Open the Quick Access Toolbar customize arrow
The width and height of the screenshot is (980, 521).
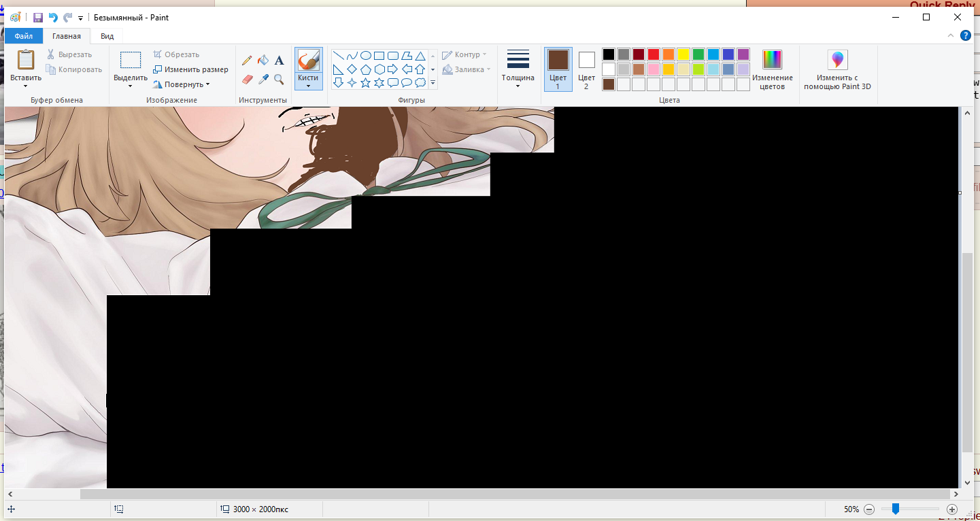pyautogui.click(x=81, y=18)
